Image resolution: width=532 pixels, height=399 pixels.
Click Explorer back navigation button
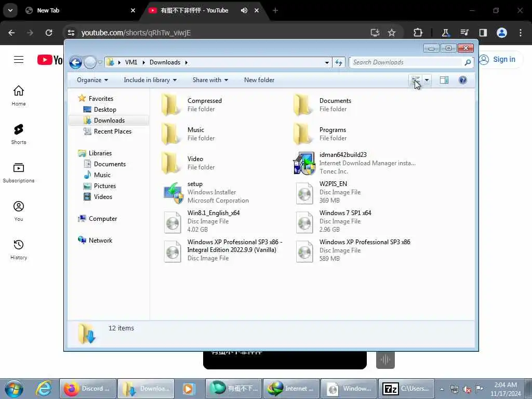pos(75,62)
